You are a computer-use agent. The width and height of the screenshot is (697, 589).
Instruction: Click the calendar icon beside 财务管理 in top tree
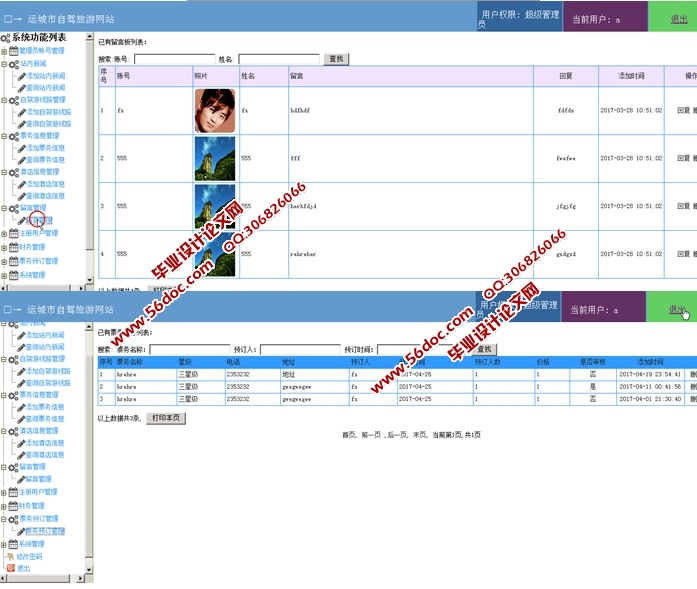13,247
